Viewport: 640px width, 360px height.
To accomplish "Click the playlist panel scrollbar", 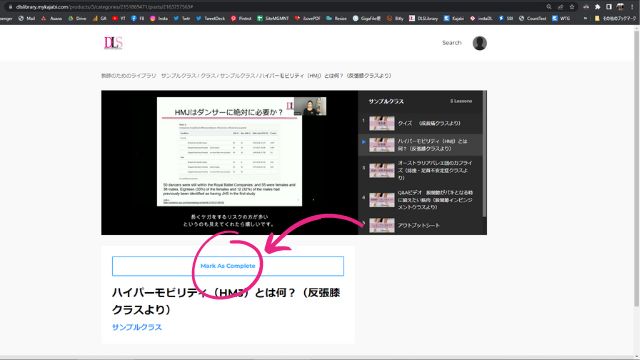I will (484, 153).
